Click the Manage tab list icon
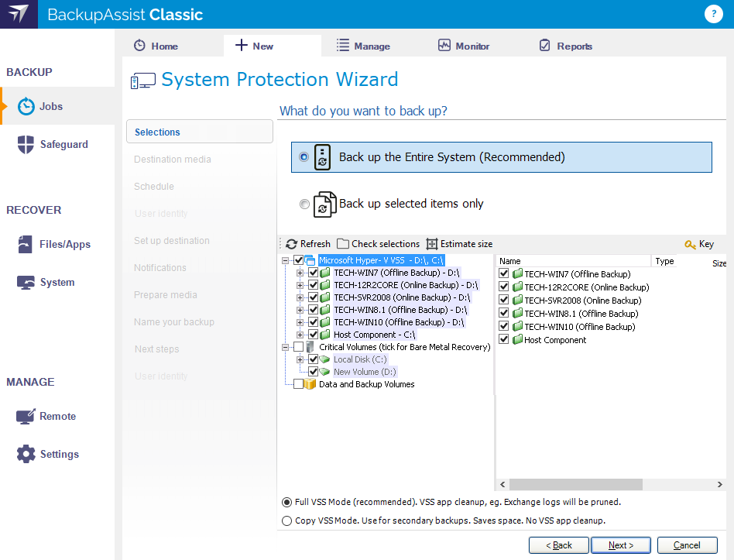Screen dimensions: 734x560 343,45
